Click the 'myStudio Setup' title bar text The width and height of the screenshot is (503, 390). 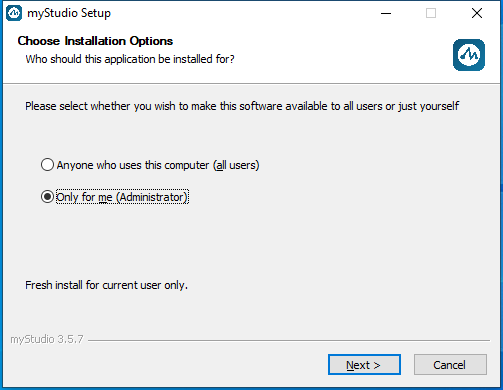click(69, 13)
